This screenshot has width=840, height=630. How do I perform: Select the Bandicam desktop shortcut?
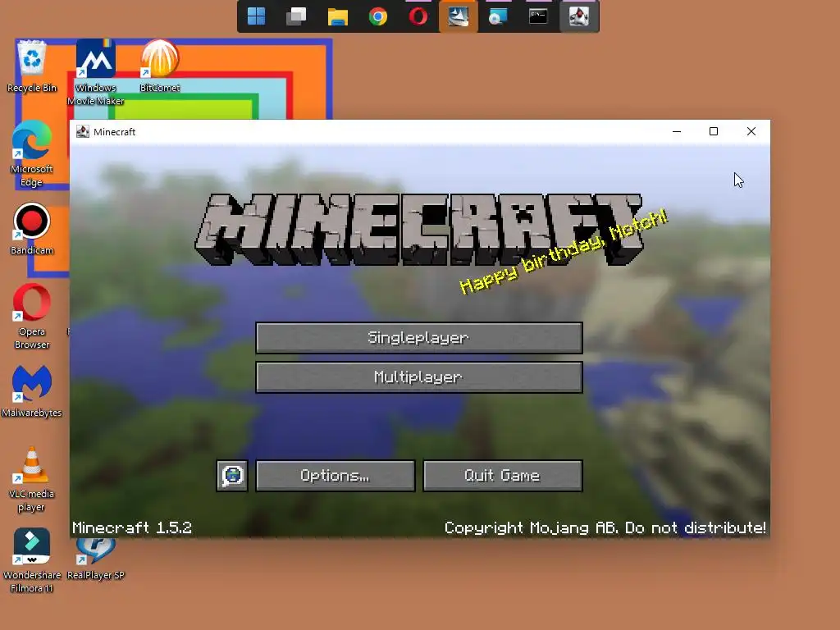pos(32,229)
